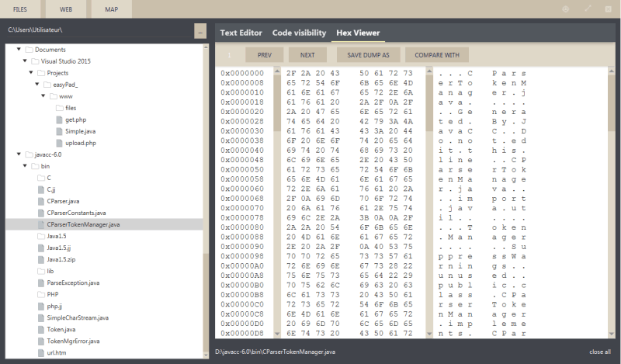This screenshot has height=364, width=621.
Task: Open the browse path button with ellipsis
Action: coord(200,31)
